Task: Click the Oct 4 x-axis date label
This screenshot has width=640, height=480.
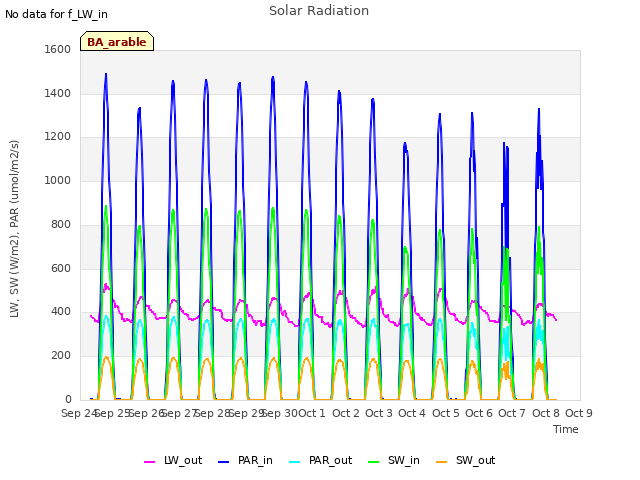Action: pyautogui.click(x=412, y=413)
